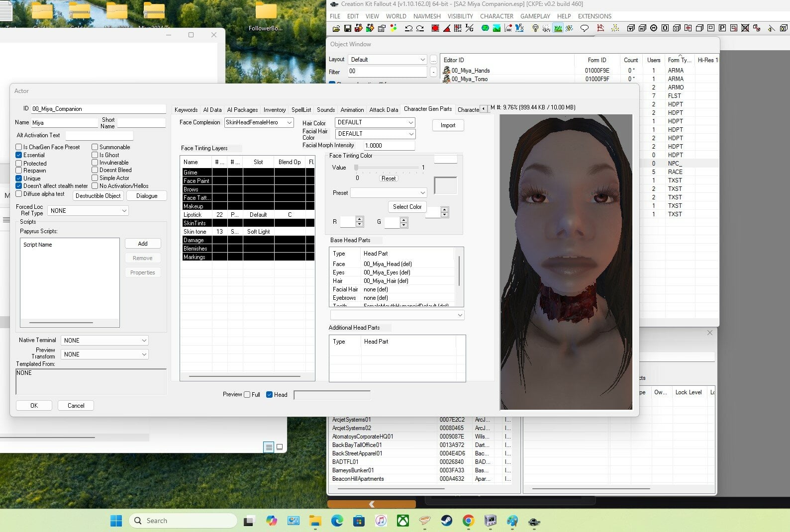Open the Preview Transform dropdown

click(x=104, y=355)
